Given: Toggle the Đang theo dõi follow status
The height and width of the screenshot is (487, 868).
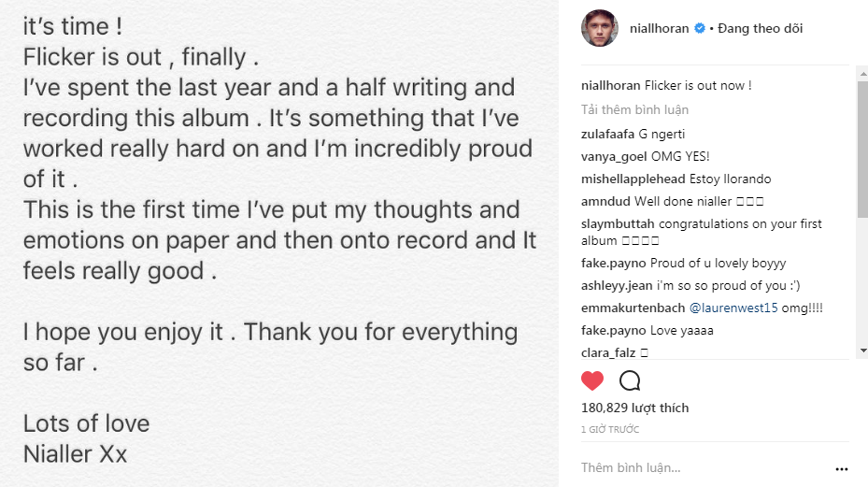Looking at the screenshot, I should tap(760, 28).
